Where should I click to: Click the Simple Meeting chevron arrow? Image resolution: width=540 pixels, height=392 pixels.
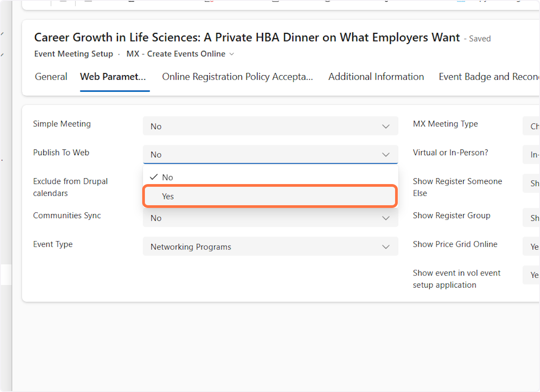point(386,126)
